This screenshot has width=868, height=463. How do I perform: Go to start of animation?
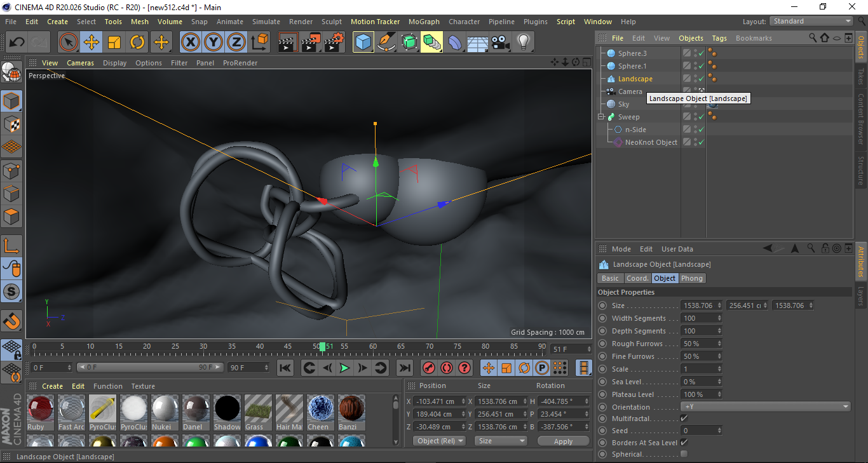click(x=285, y=368)
